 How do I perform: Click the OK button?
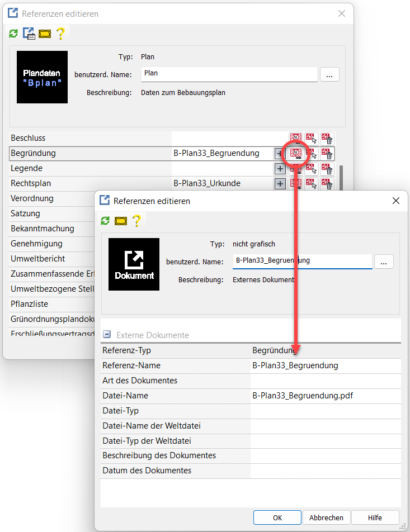277,517
